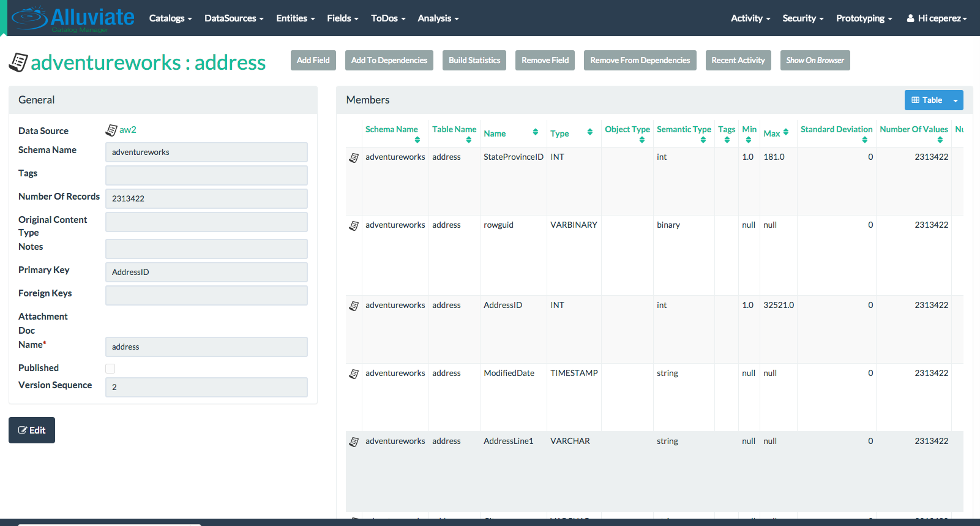Select the VARCHAR type cell
The width and height of the screenshot is (980, 526).
click(x=570, y=441)
